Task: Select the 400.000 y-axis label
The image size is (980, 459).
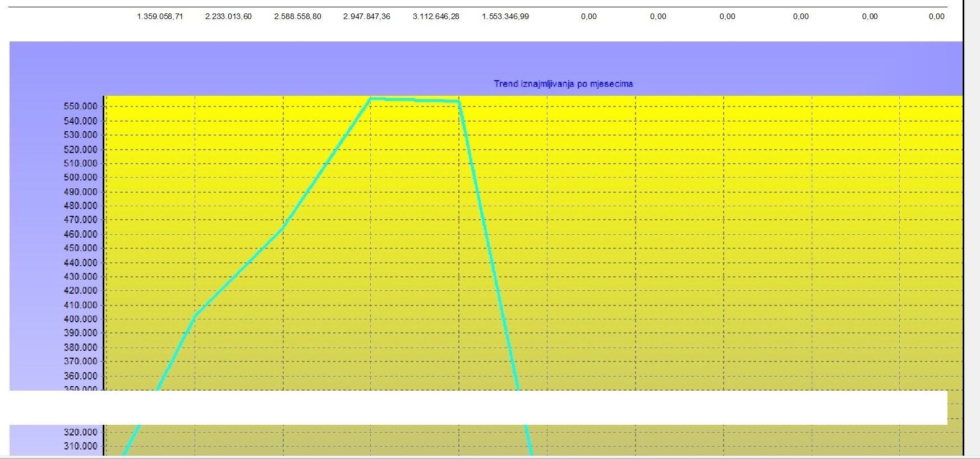Action: coord(80,319)
